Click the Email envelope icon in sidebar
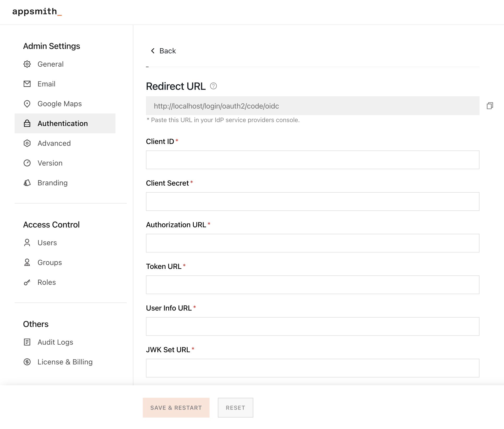 pyautogui.click(x=27, y=84)
